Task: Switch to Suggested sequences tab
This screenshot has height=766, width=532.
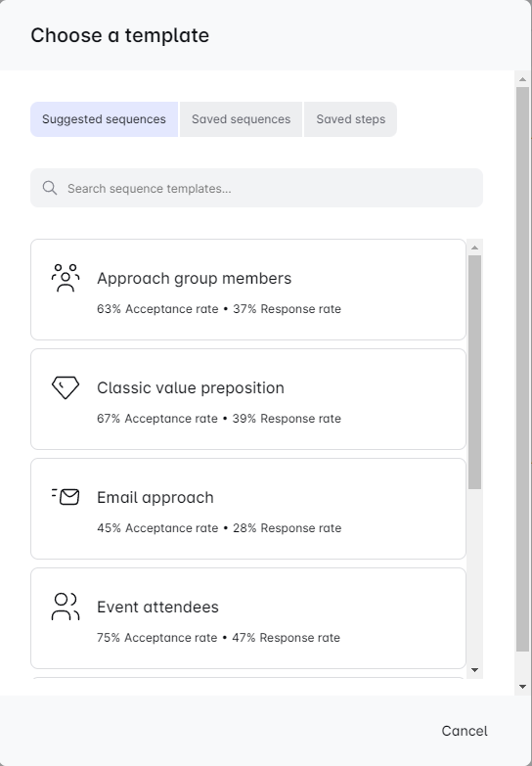Action: [x=104, y=119]
